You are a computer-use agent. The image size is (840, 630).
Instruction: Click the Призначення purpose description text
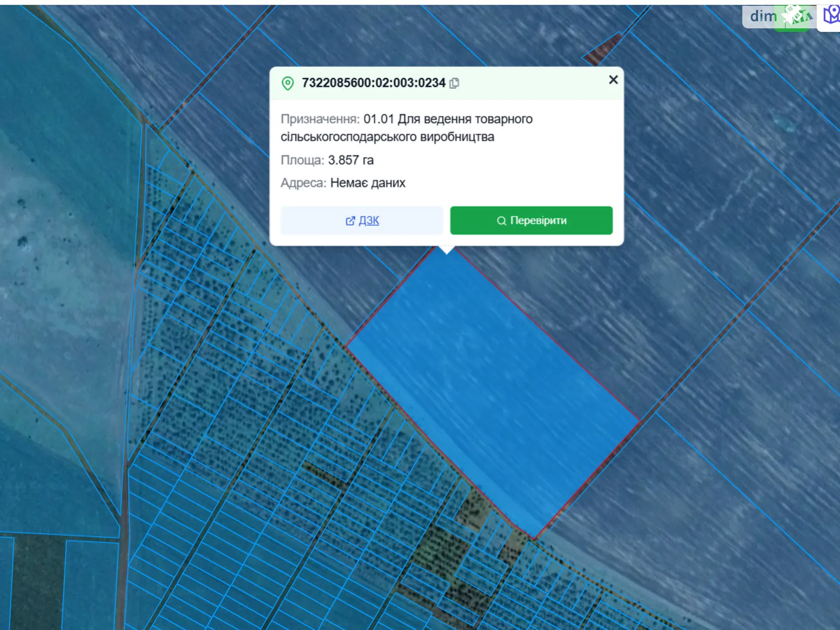pyautogui.click(x=406, y=128)
